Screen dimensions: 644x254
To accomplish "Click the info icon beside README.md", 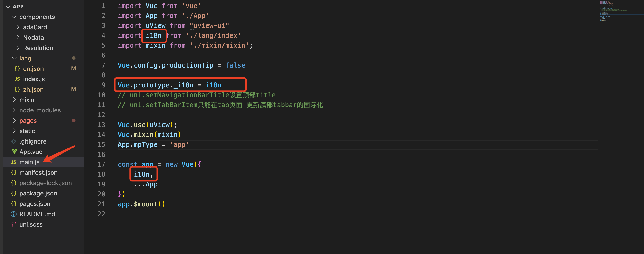I will point(14,214).
